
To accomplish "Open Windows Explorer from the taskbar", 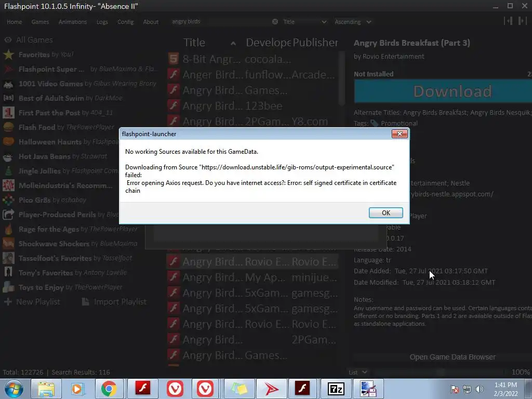I will (46, 389).
